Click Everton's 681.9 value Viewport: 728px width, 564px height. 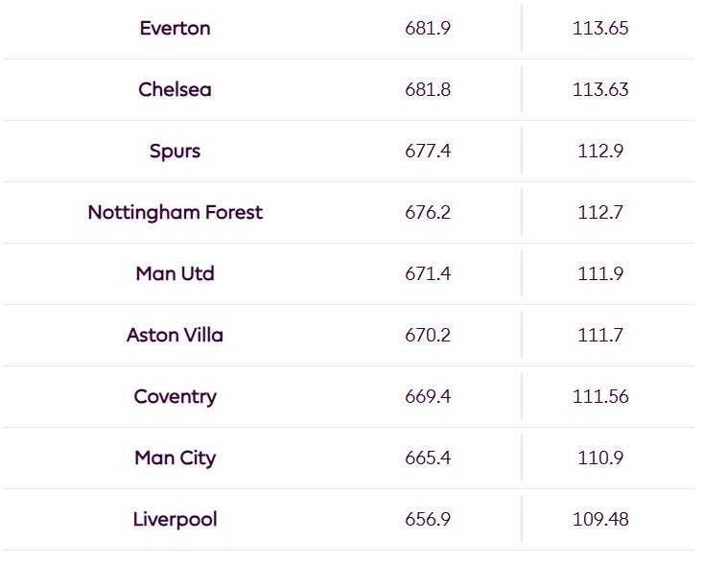pos(428,29)
